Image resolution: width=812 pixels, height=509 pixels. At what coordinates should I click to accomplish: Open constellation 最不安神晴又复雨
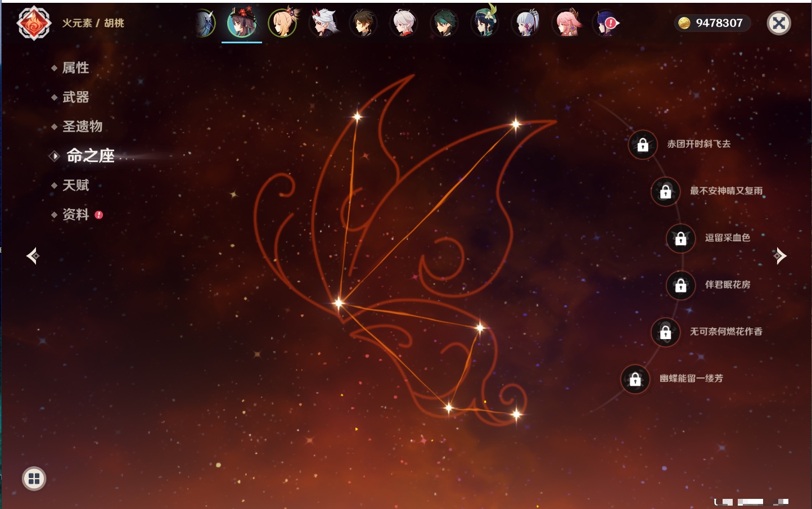(727, 191)
